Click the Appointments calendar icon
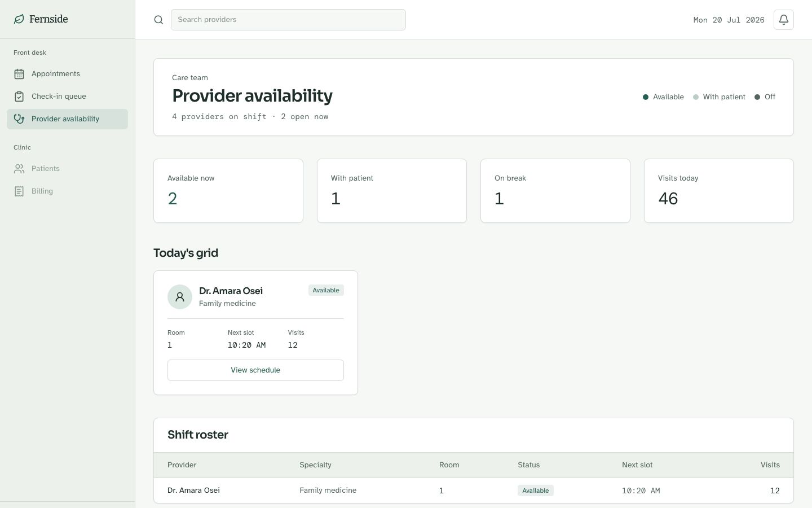 19,74
